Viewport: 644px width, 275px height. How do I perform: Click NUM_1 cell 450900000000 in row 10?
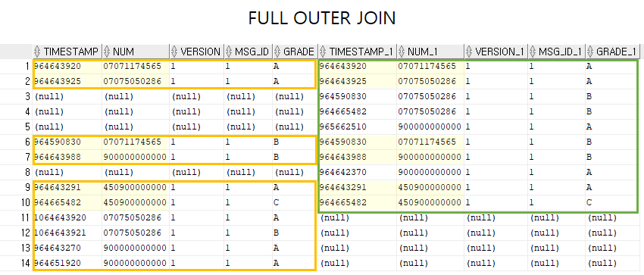(x=430, y=203)
